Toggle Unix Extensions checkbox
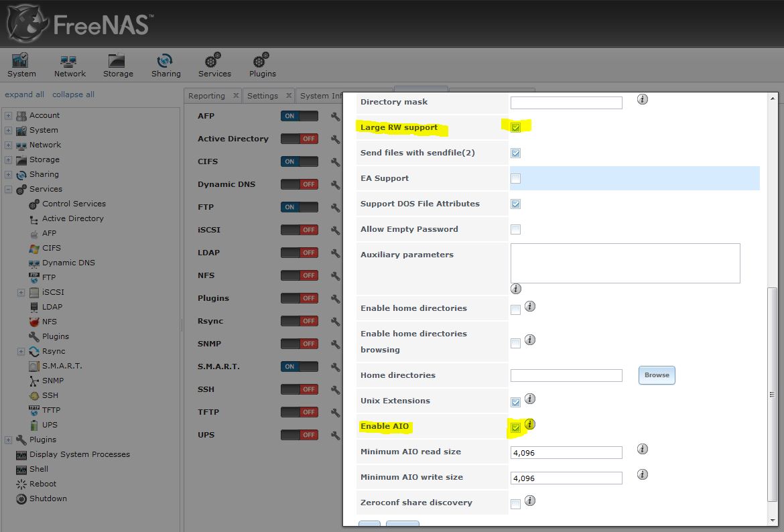This screenshot has width=784, height=532. coord(515,403)
